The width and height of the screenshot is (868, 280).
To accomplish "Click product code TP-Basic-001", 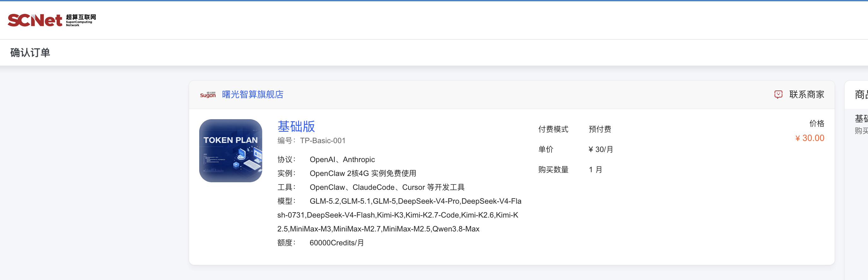I will [x=322, y=141].
